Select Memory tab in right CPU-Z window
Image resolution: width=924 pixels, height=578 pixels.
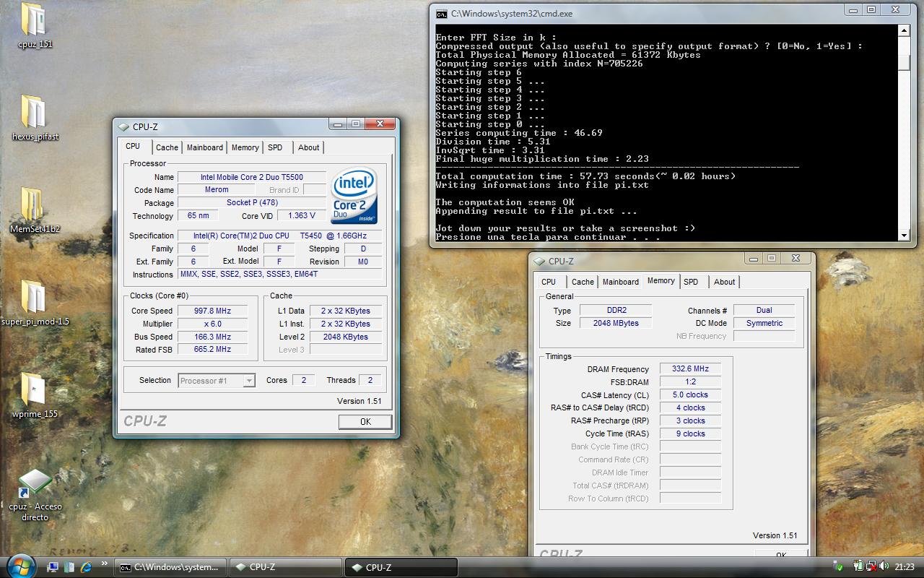[661, 280]
